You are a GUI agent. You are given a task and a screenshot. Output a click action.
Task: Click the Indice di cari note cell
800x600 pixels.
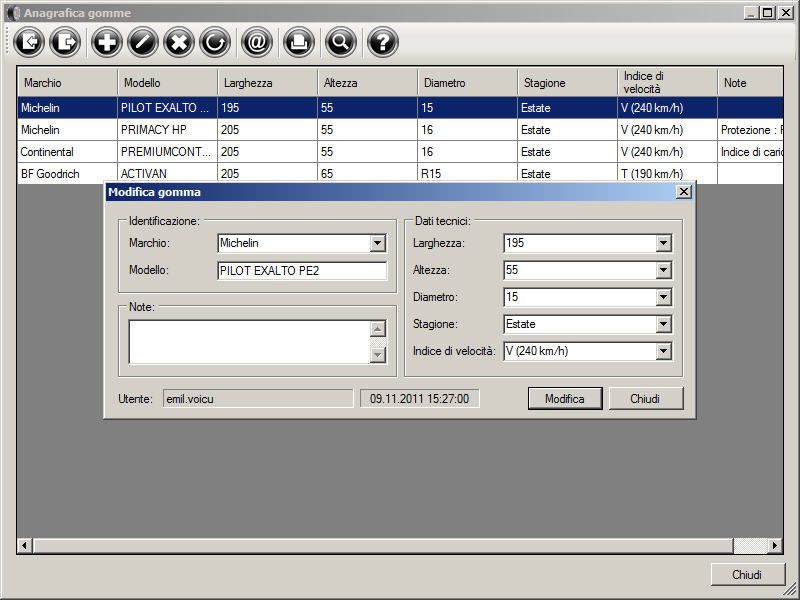(750, 152)
